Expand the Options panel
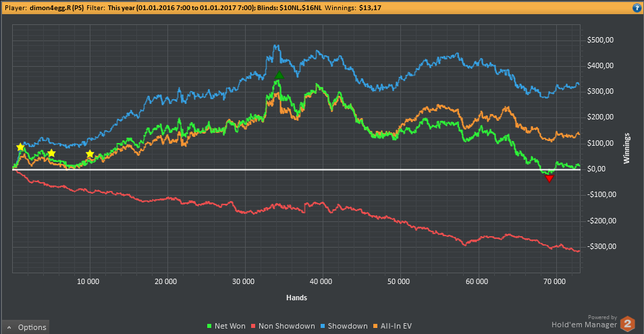 point(26,327)
